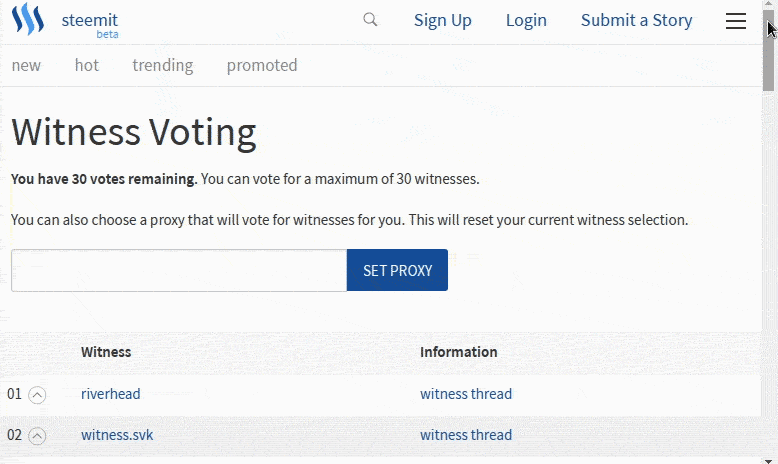Viewport: 778px width, 464px height.
Task: Open the riverhead witness profile link
Action: 111,394
